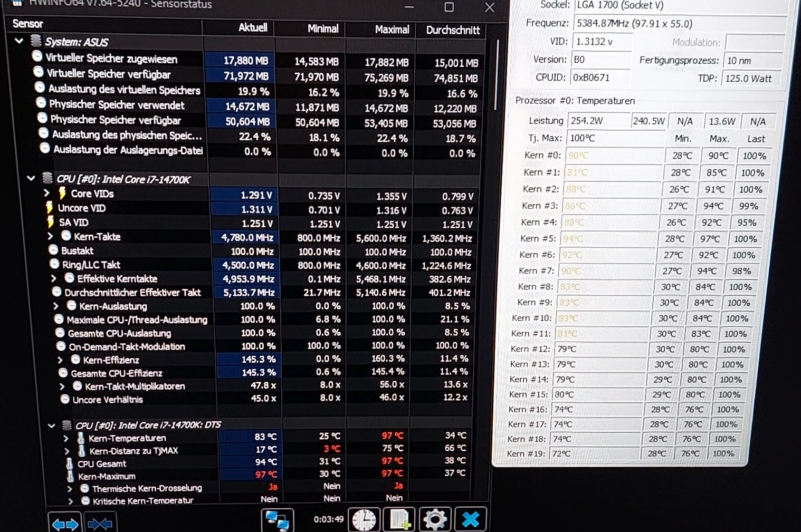Image resolution: width=801 pixels, height=532 pixels.
Task: Start logging with the sheet-plus icon
Action: [399, 519]
